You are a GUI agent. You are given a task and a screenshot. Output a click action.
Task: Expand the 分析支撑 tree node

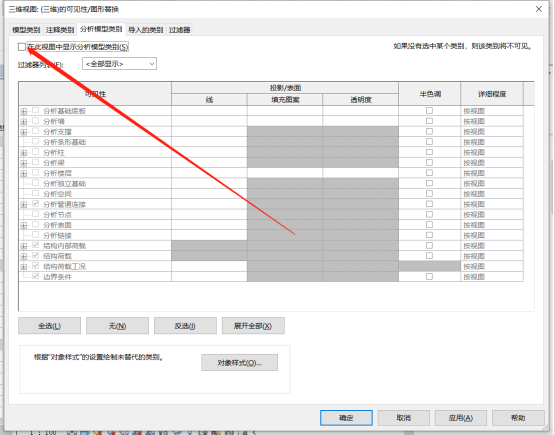coord(24,132)
